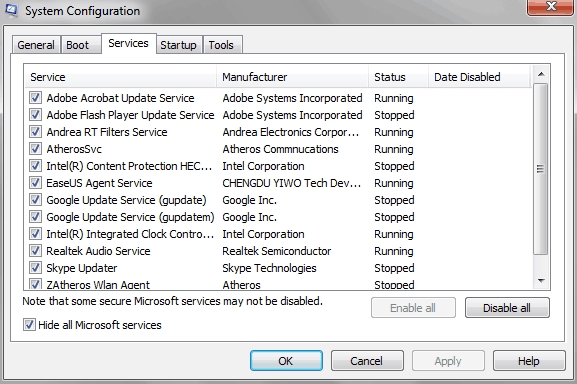
Task: Sort by the Service column header
Action: coord(120,77)
